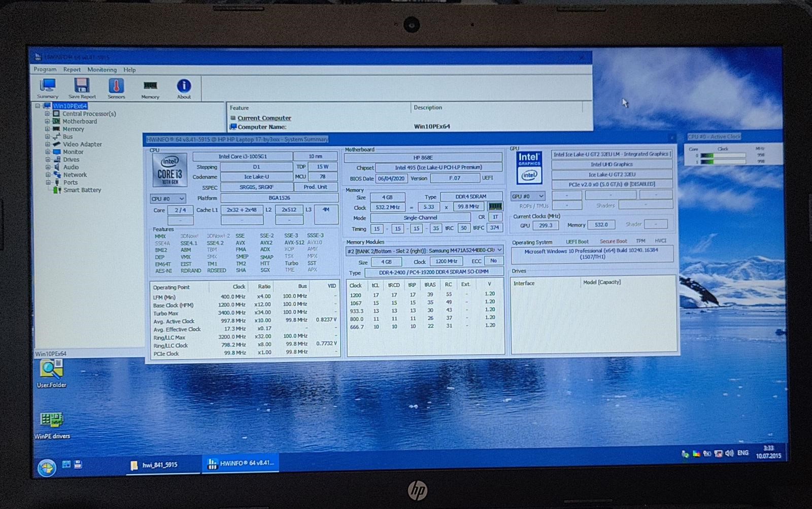
Task: Click the safely remove hardware tray icon
Action: point(685,454)
